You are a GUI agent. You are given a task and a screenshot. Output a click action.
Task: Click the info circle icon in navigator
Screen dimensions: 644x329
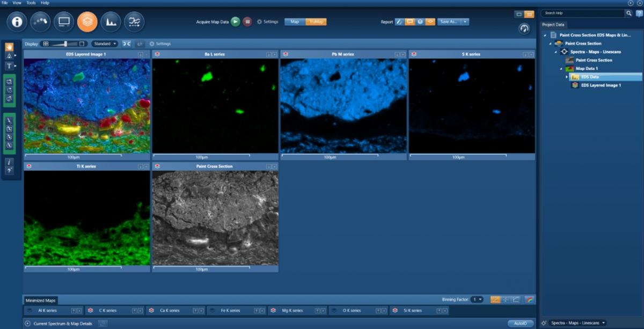pyautogui.click(x=17, y=21)
